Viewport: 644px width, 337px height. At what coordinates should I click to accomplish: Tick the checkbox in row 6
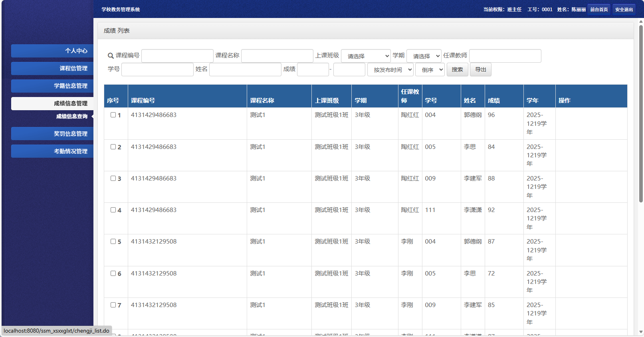[113, 274]
